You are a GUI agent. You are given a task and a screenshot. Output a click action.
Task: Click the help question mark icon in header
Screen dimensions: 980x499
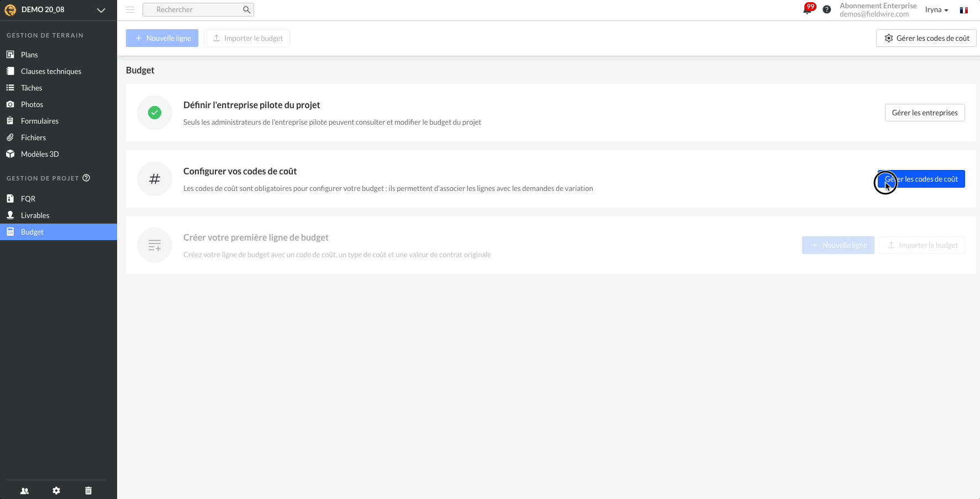click(x=826, y=9)
